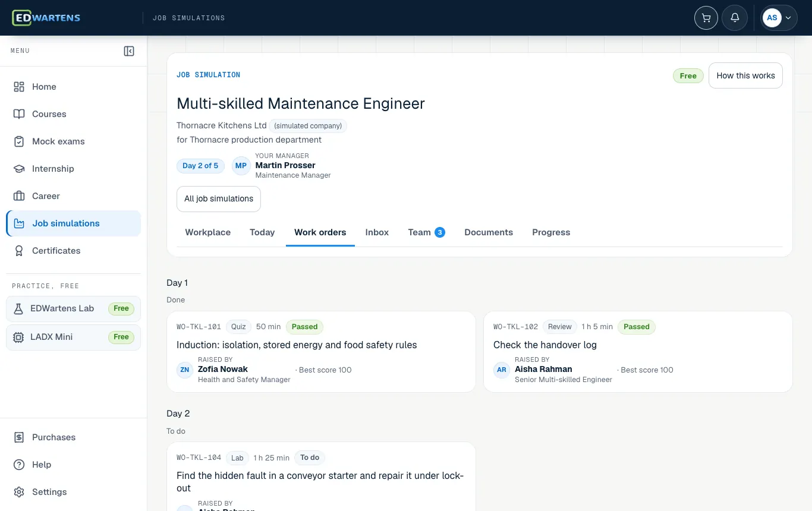Image resolution: width=812 pixels, height=511 pixels.
Task: Click the simulated company label
Action: 308,126
